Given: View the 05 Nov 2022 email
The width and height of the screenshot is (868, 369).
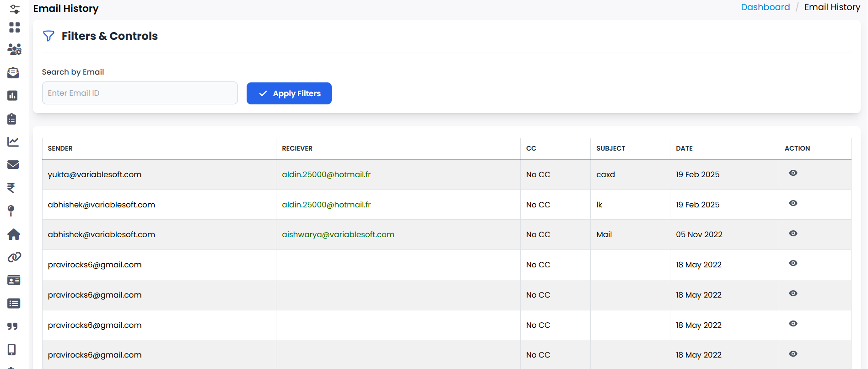Looking at the screenshot, I should tap(793, 233).
